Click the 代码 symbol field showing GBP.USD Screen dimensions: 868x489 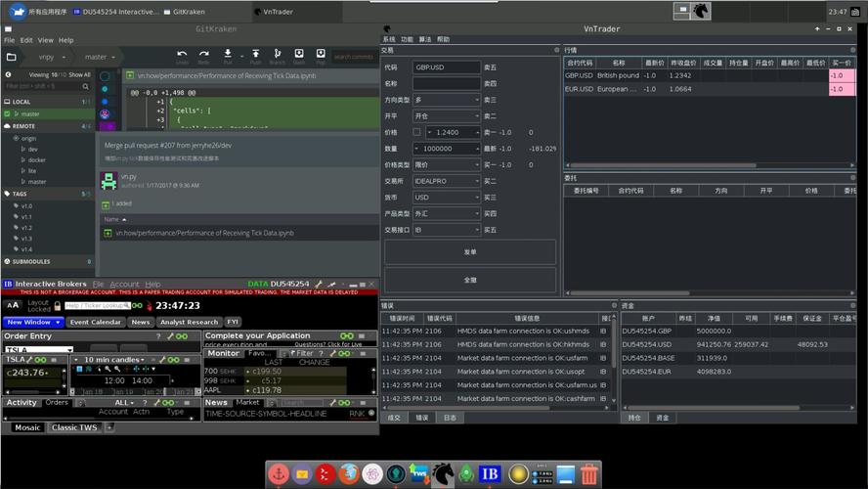click(446, 67)
